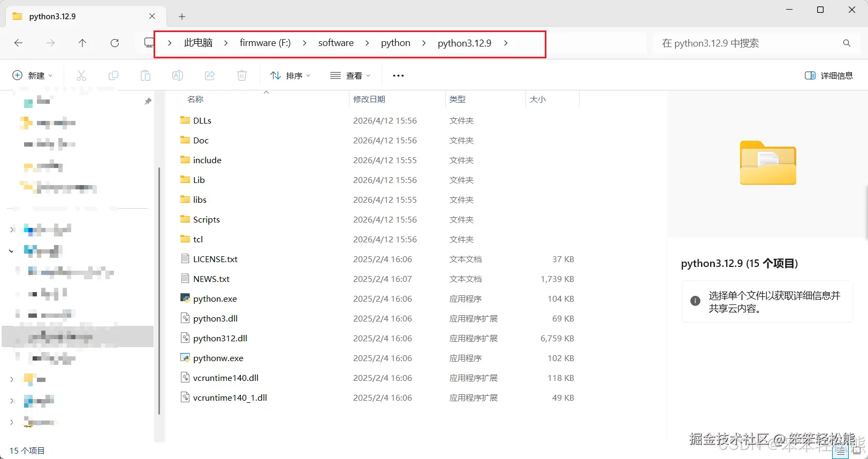The height and width of the screenshot is (459, 868).
Task: Sort by 名称 column header
Action: pyautogui.click(x=195, y=99)
